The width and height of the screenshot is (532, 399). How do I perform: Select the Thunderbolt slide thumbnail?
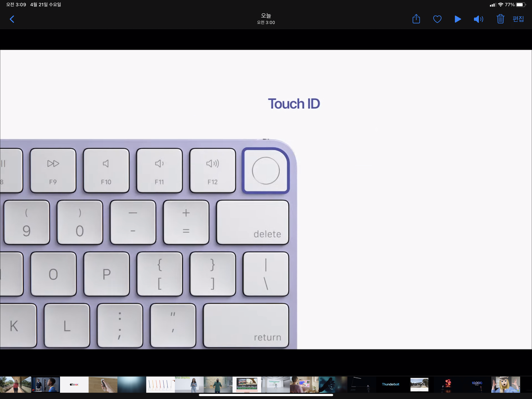390,384
